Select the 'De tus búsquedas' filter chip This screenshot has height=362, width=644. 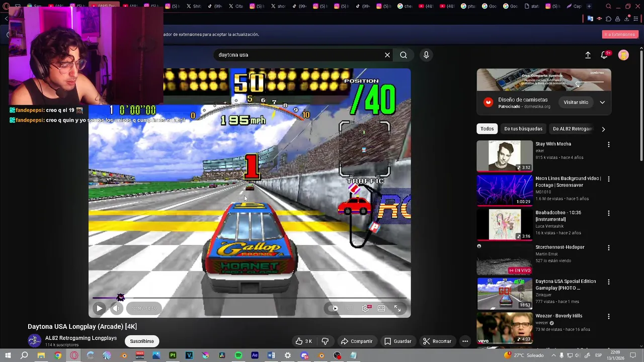pos(523,129)
